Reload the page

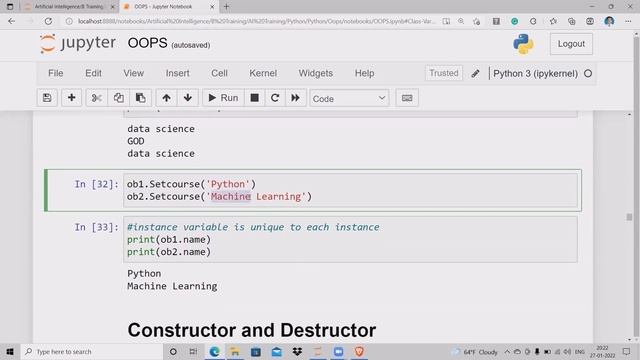(48, 21)
